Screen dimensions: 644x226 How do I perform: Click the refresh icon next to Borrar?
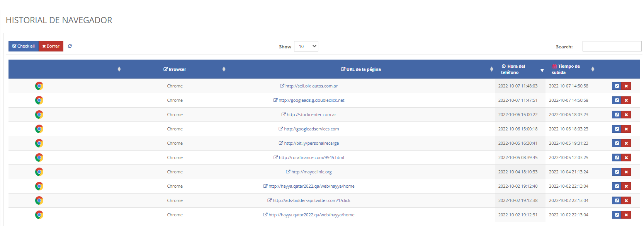click(x=70, y=46)
